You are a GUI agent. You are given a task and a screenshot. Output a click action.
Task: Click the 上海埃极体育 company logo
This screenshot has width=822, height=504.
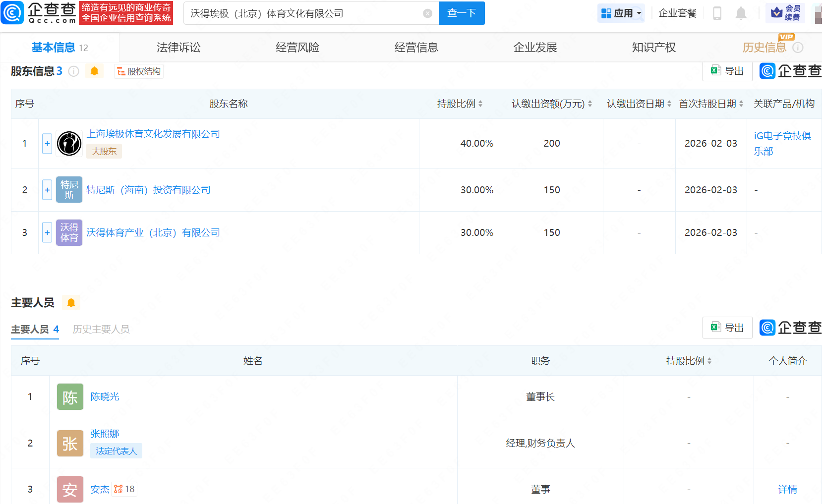(x=69, y=144)
